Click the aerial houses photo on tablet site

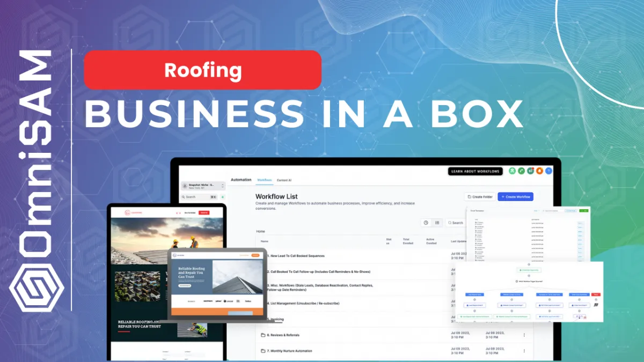point(138,286)
